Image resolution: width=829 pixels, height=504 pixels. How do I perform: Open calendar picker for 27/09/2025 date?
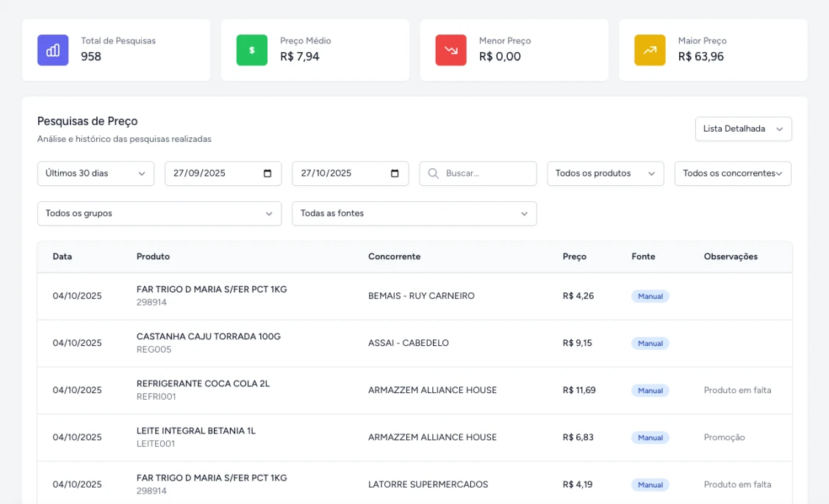(x=268, y=173)
